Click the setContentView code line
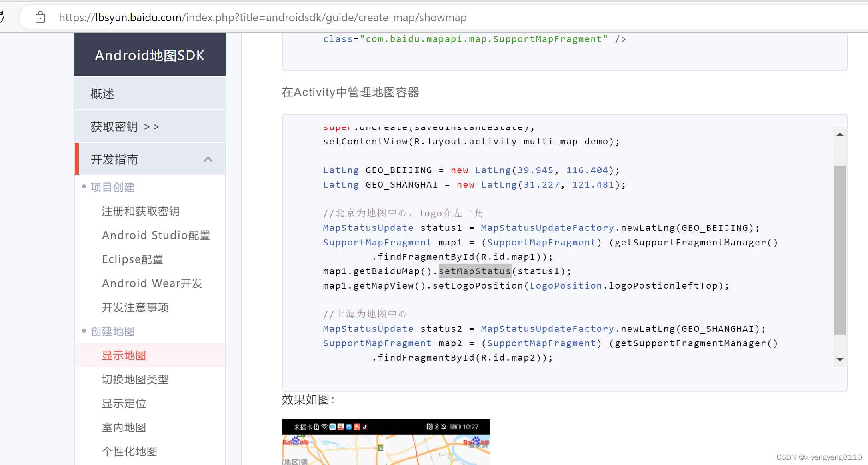The height and width of the screenshot is (465, 868). point(471,141)
